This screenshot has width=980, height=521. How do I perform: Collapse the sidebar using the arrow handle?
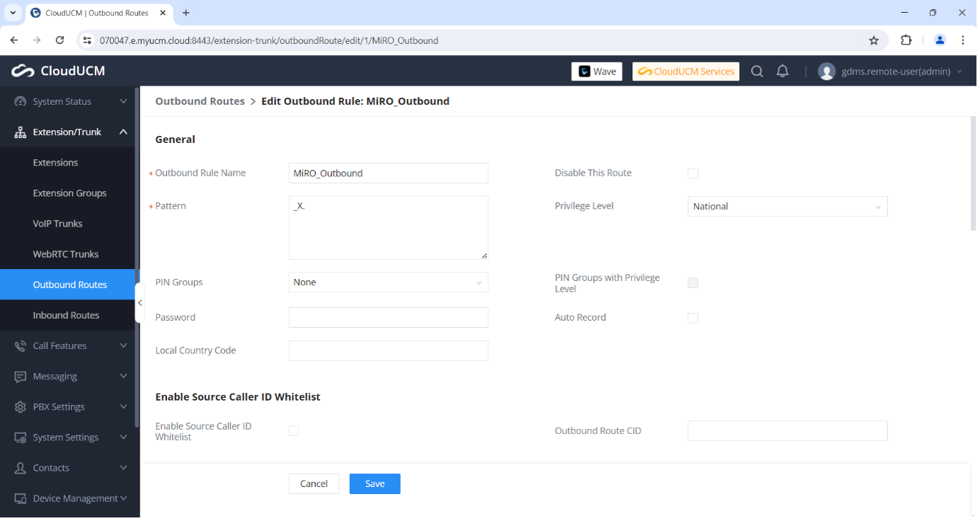coord(139,303)
